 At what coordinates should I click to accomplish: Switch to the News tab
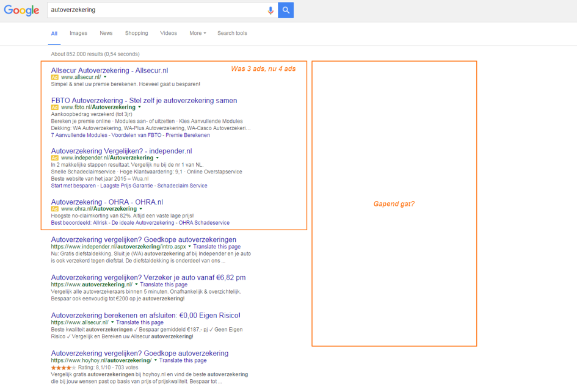106,33
